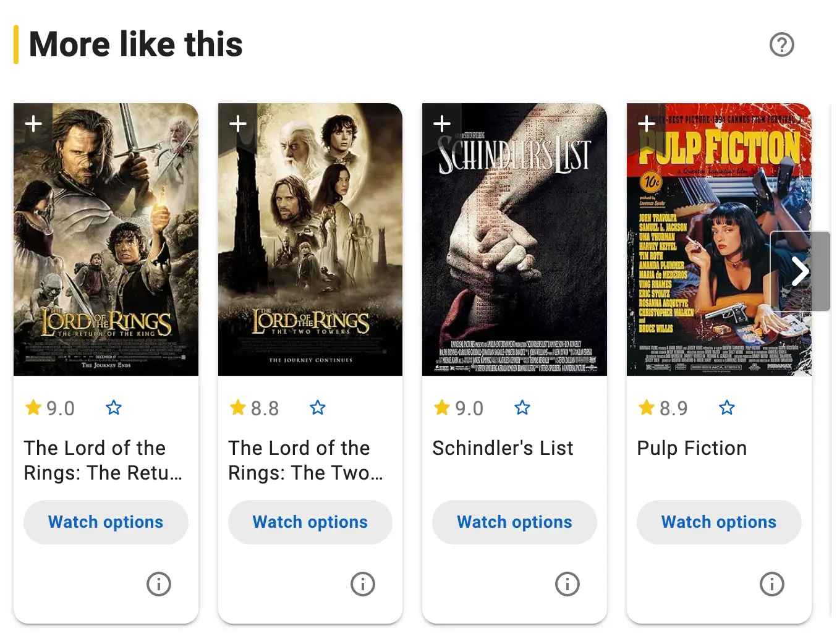This screenshot has width=837, height=644.
Task: Add Schindler's List to watchlist via plus
Action: pos(442,124)
